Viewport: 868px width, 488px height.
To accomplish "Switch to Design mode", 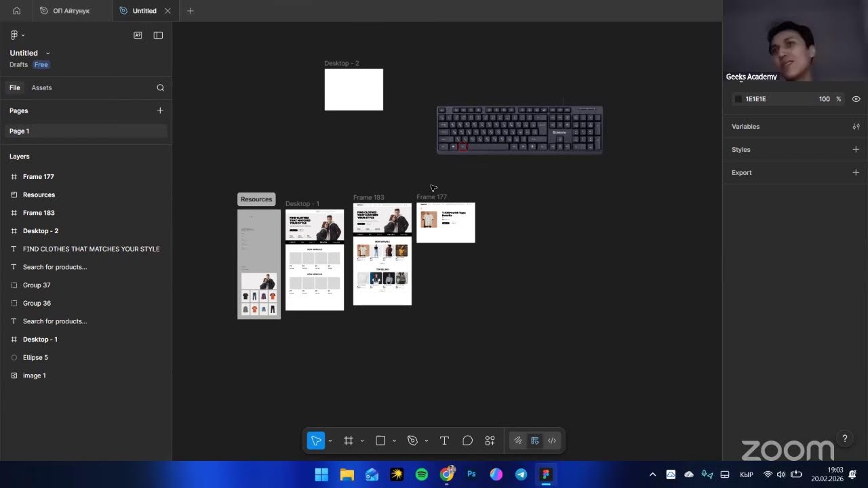I will [x=535, y=441].
